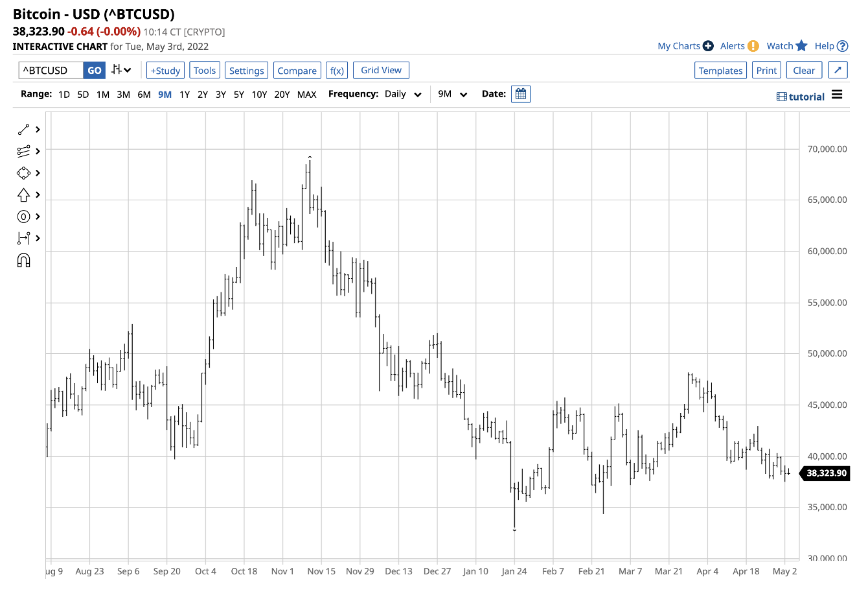Screen dimensions: 868x599
Task: Click the Alerts exclamation icon
Action: (x=753, y=46)
